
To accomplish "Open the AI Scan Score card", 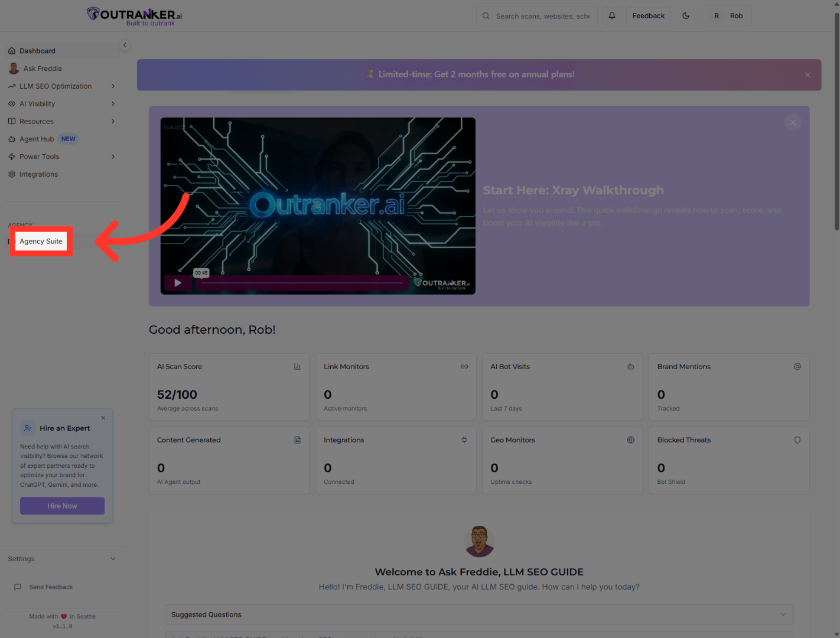I will click(x=229, y=387).
